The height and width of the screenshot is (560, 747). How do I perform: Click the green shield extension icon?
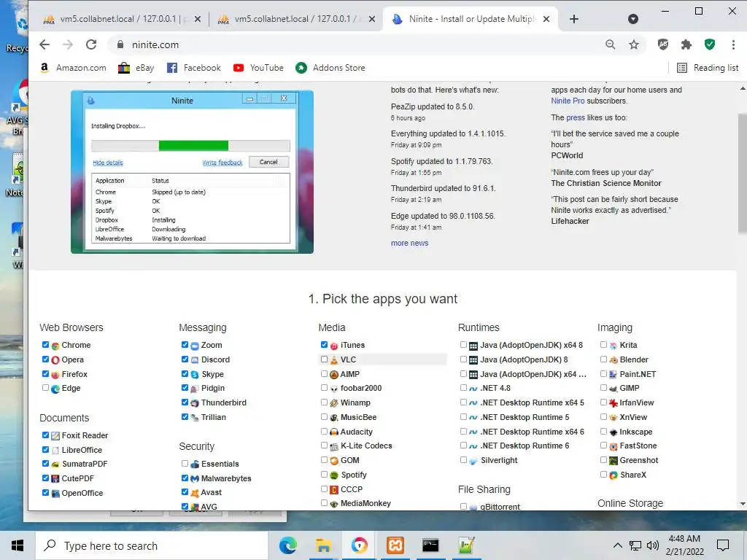point(709,44)
